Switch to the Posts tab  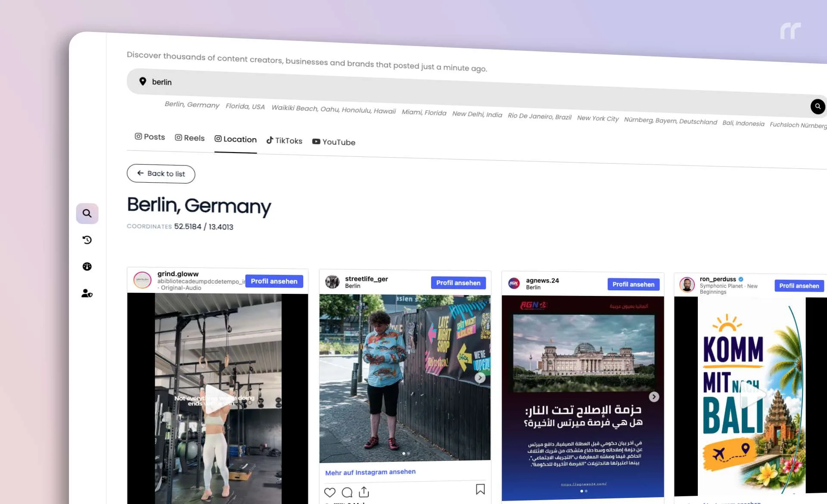click(150, 137)
